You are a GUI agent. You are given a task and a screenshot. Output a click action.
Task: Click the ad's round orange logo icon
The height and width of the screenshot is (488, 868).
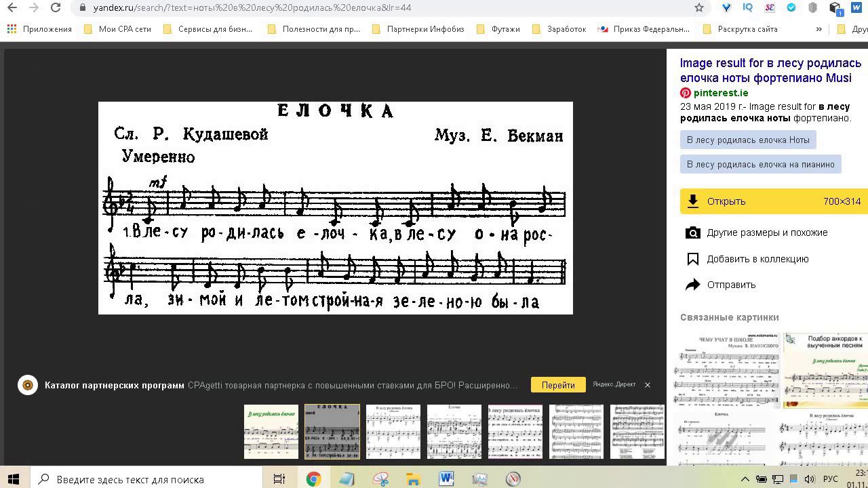pos(28,385)
